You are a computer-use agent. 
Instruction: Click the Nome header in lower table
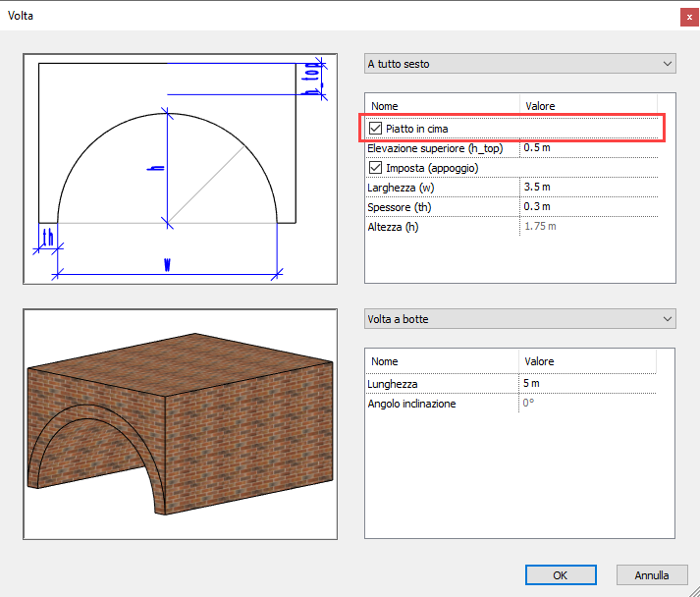(385, 361)
